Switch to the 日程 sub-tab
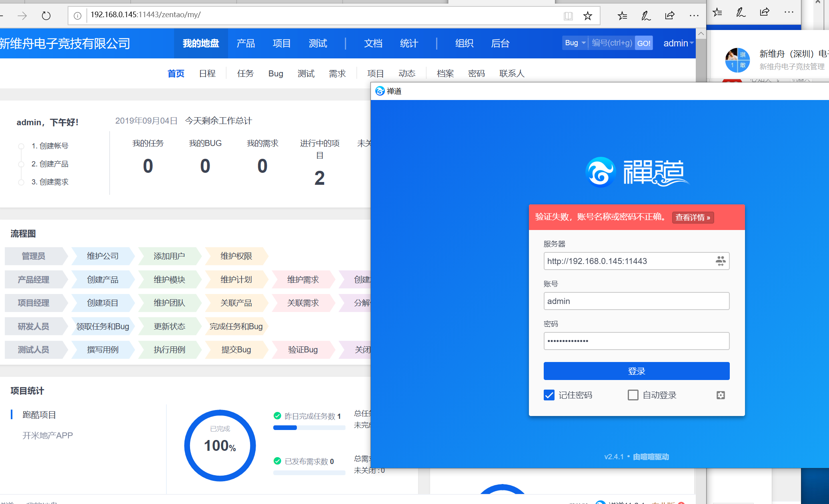Viewport: 829px width, 504px height. click(x=207, y=74)
